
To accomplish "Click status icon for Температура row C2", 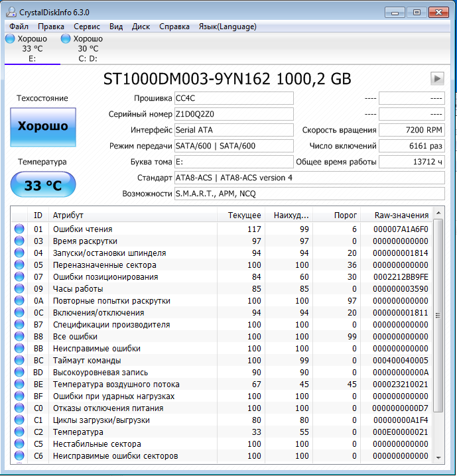I will point(19,432).
